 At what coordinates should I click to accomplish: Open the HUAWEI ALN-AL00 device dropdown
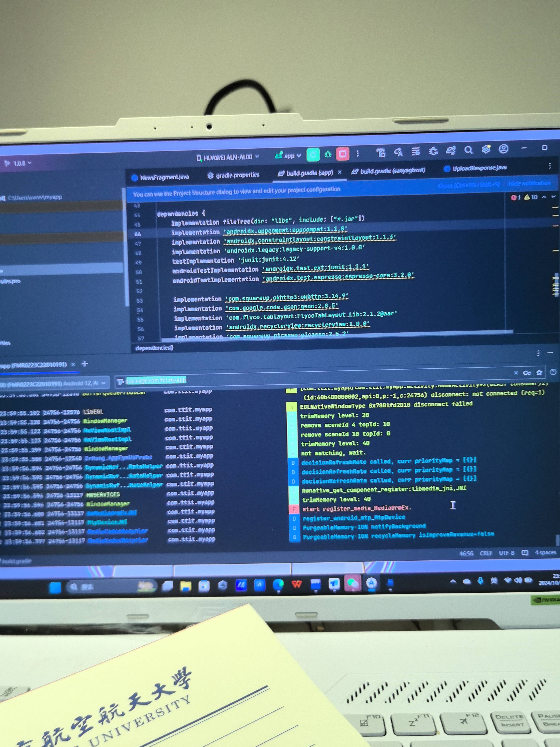pos(228,157)
